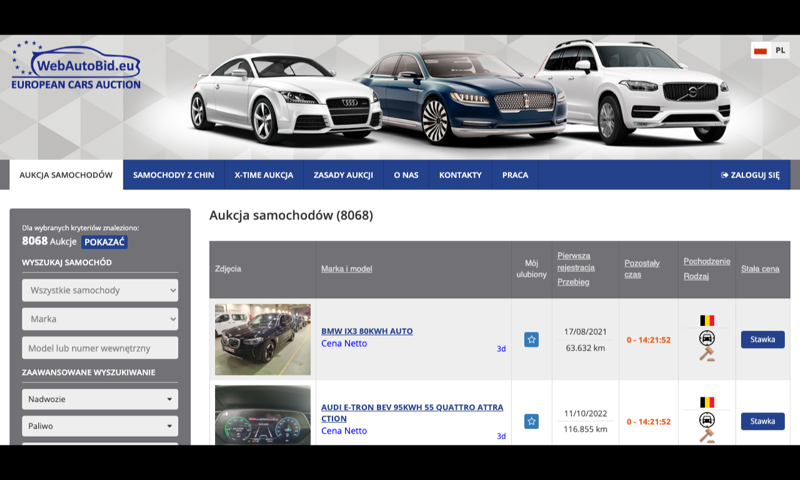Click 3d label in BMW IX3 row
This screenshot has width=800, height=480.
pyautogui.click(x=501, y=349)
